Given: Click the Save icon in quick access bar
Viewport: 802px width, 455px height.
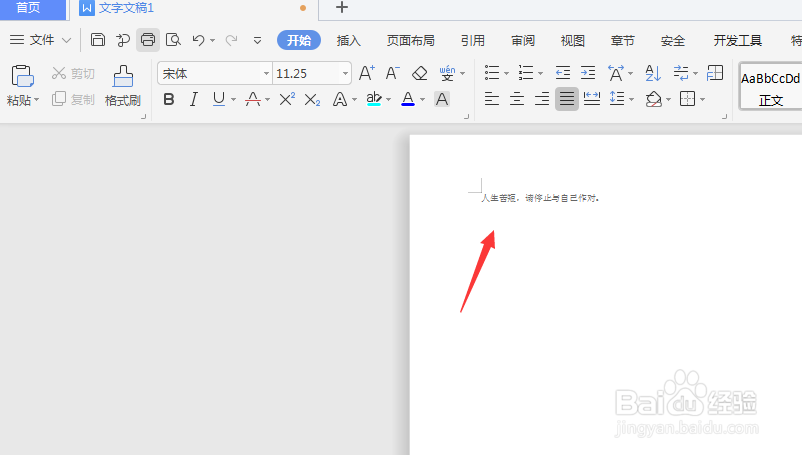Looking at the screenshot, I should (x=98, y=40).
